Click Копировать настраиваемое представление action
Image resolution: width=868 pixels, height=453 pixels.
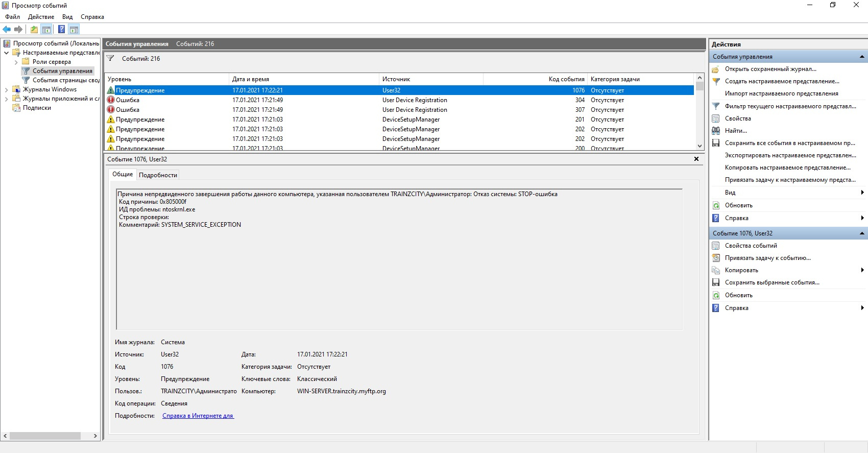click(x=788, y=168)
